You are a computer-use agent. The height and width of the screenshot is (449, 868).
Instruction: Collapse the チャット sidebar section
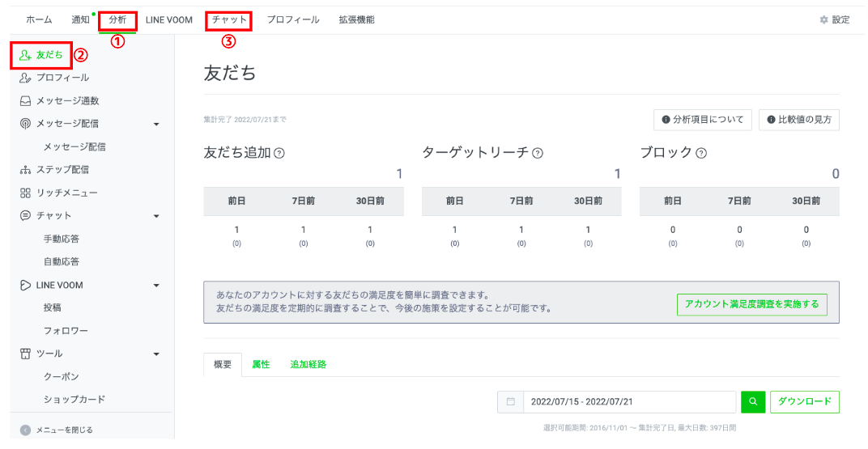(x=156, y=216)
